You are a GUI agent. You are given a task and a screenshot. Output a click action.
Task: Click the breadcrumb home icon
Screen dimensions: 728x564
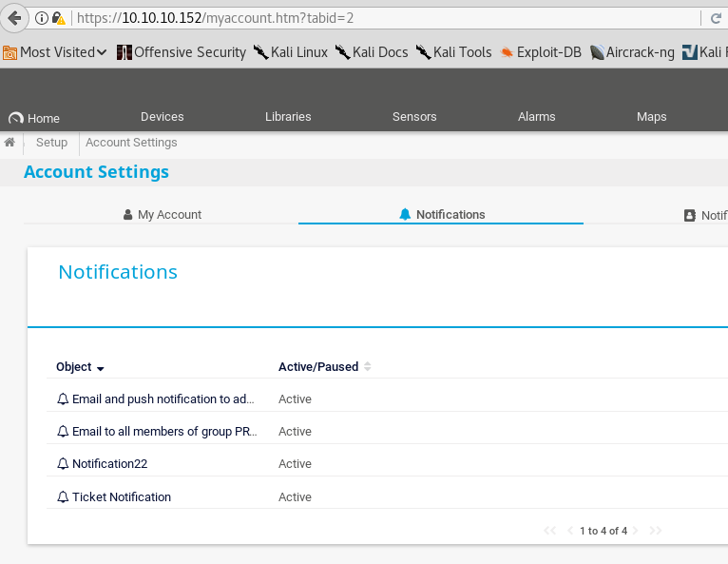[x=10, y=143]
